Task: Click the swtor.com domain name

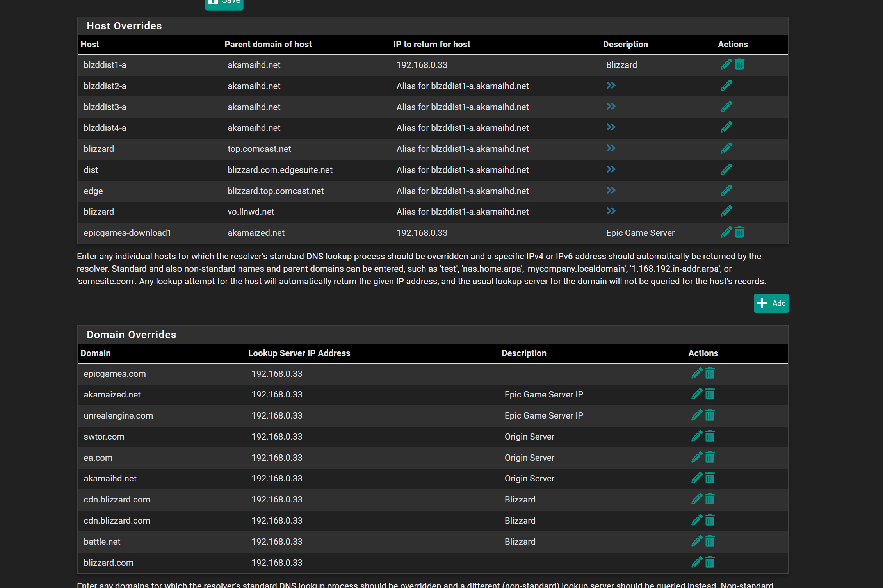Action: (x=104, y=437)
